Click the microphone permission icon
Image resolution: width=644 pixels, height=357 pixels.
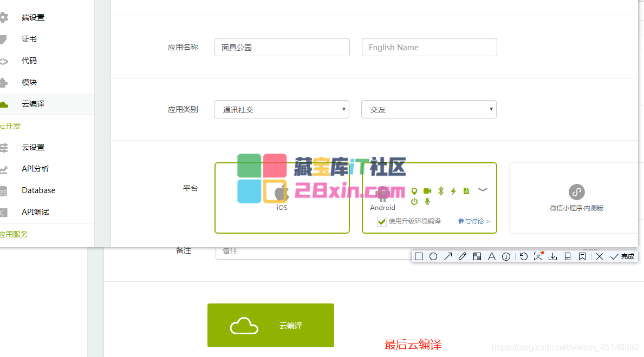click(427, 202)
